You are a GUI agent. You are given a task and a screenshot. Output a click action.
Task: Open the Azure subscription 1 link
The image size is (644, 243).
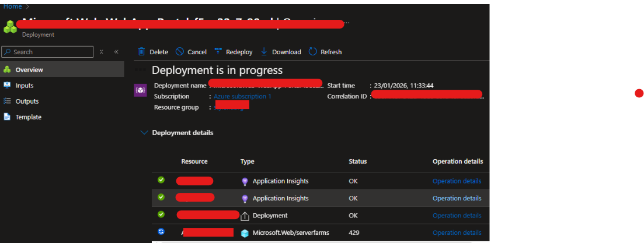tap(242, 96)
